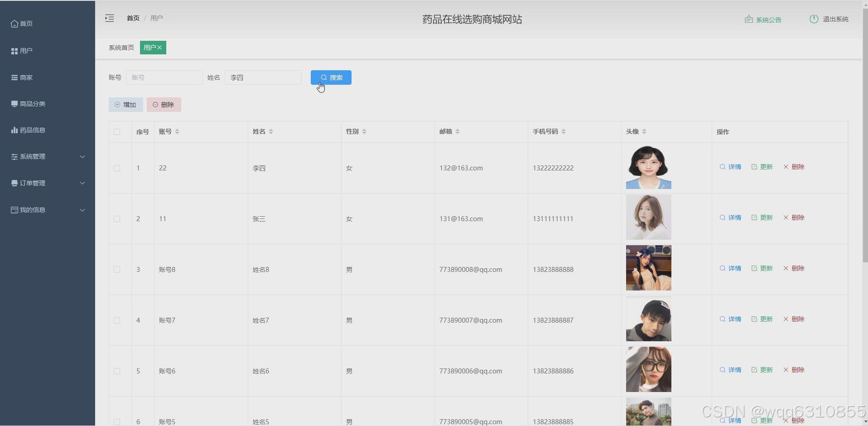
Task: View 详情 for user 姓名6
Action: click(730, 370)
